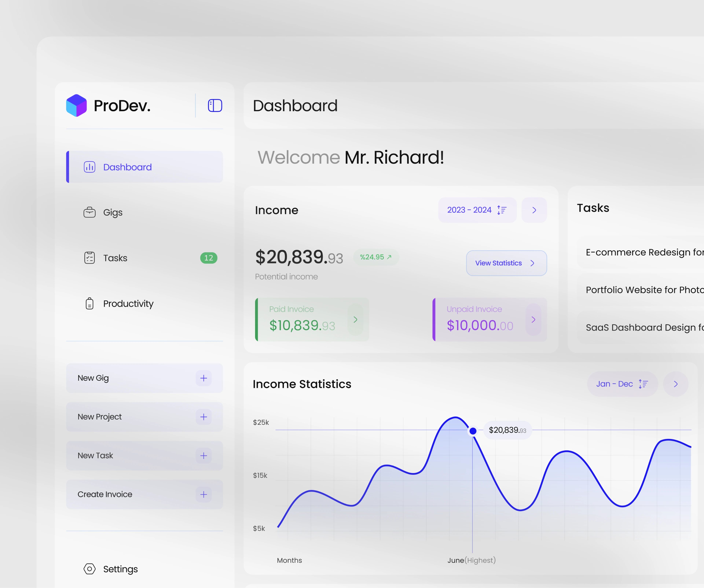
Task: Select Productivity in the sidebar
Action: [144, 304]
